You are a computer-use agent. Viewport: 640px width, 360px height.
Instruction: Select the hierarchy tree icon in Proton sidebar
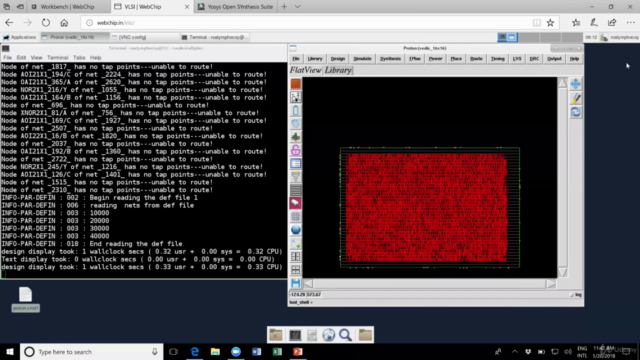click(x=296, y=97)
